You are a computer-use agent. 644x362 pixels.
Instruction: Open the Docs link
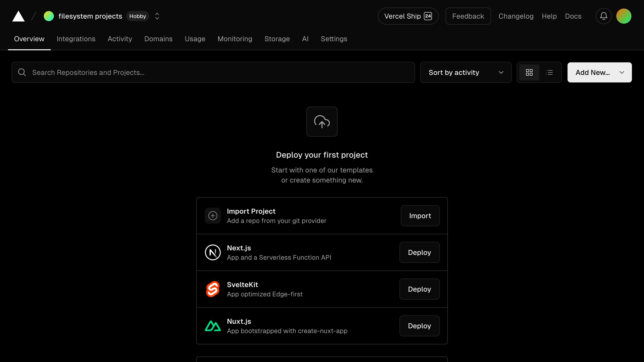(573, 16)
